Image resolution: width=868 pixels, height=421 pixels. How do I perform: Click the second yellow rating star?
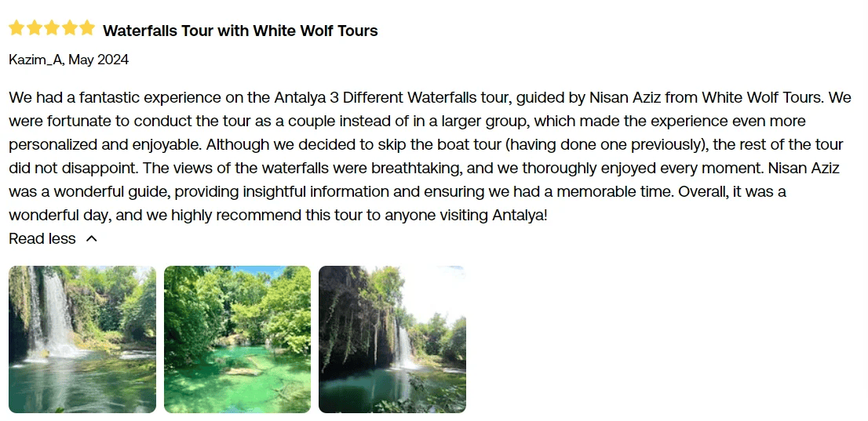(x=35, y=29)
